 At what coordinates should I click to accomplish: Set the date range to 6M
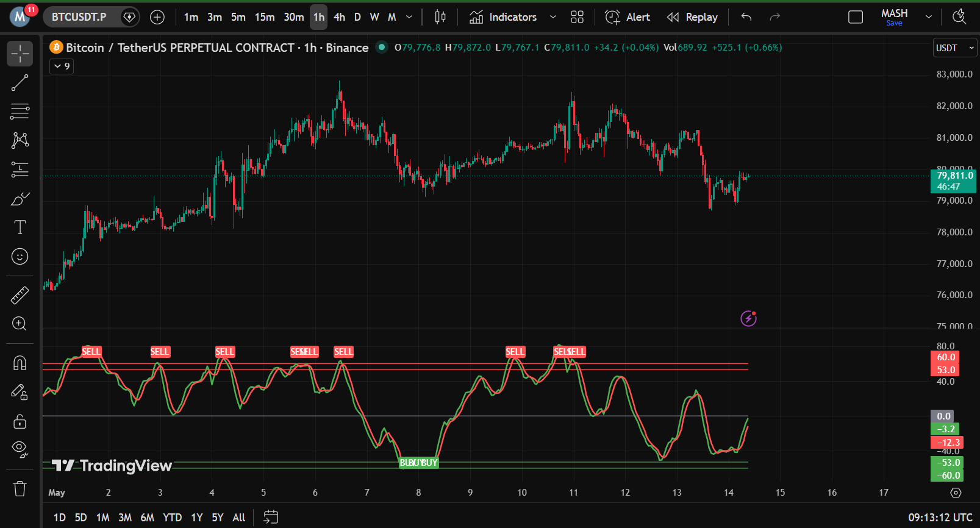coord(148,517)
